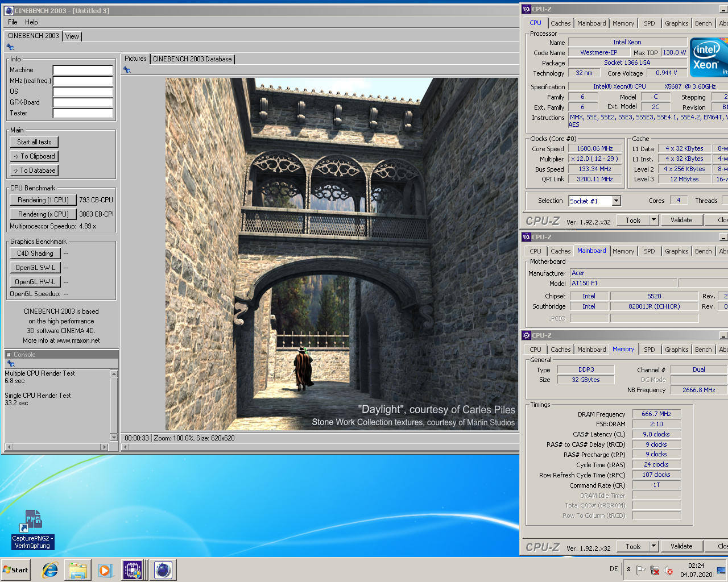Start the C4D Shading test
Viewport: 728px width, 582px height.
[x=35, y=253]
